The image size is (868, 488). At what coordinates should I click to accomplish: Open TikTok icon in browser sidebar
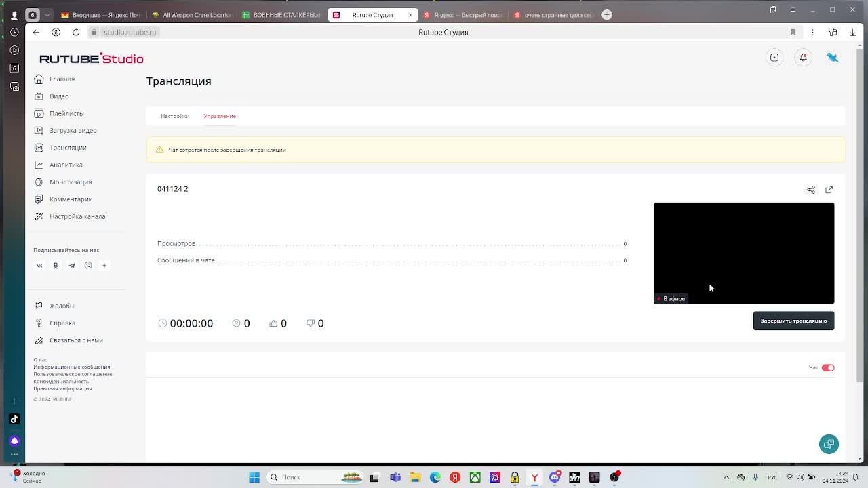[14, 419]
